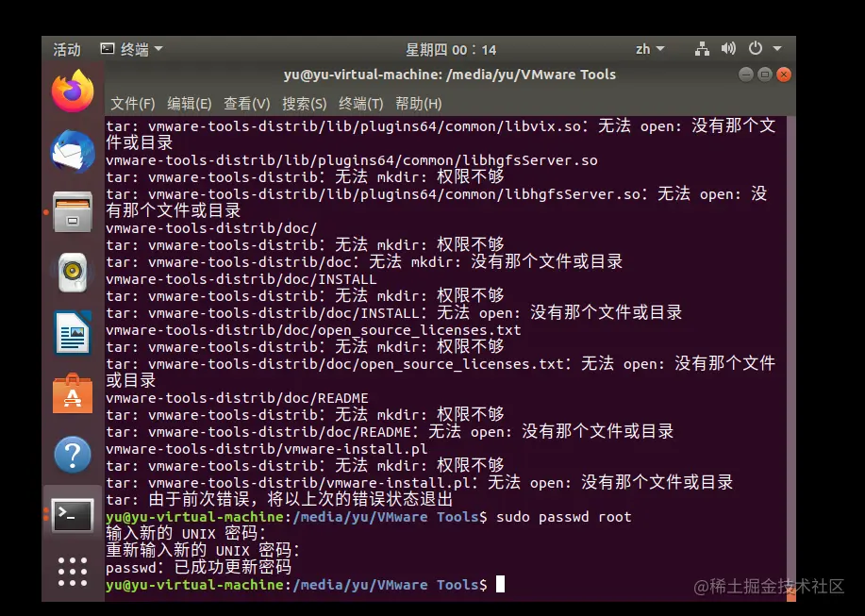Click the '重新输入新的 UNIX 密码:' line

pos(203,550)
